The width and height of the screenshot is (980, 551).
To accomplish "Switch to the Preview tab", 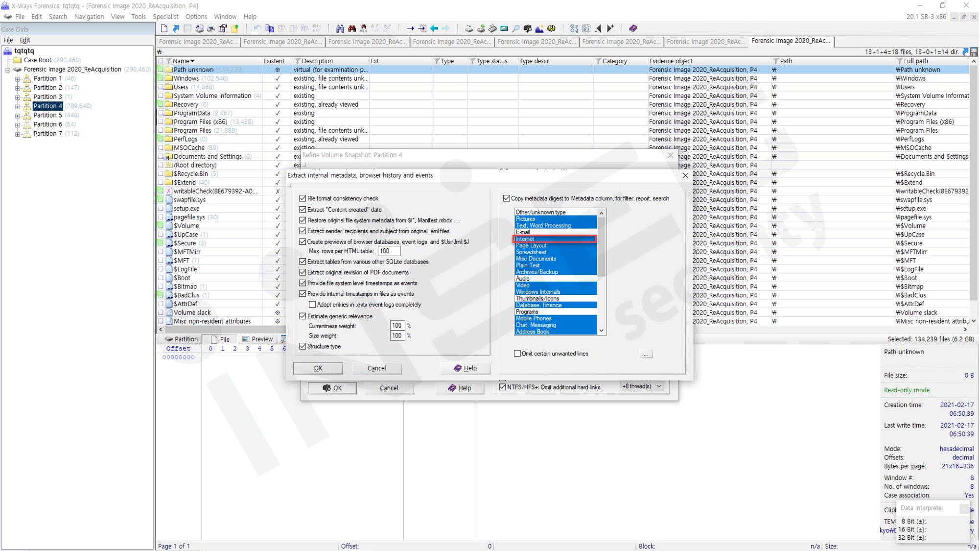I will pos(257,339).
